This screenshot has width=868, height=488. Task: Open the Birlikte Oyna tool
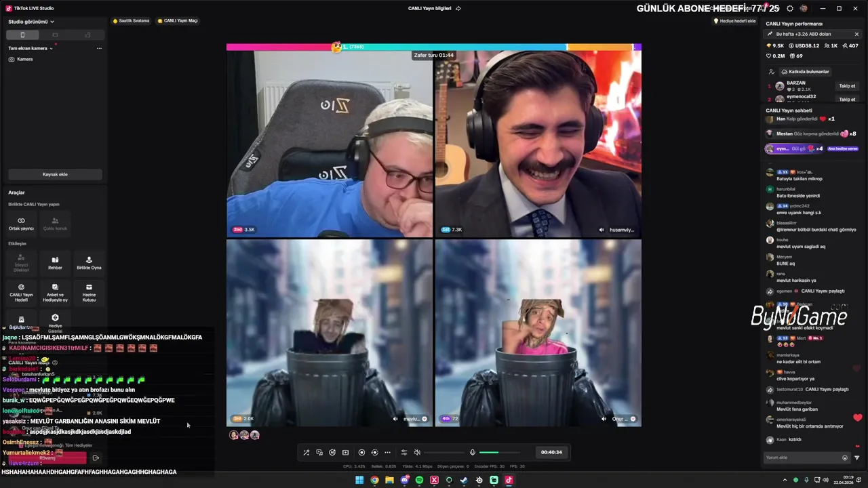click(x=89, y=263)
